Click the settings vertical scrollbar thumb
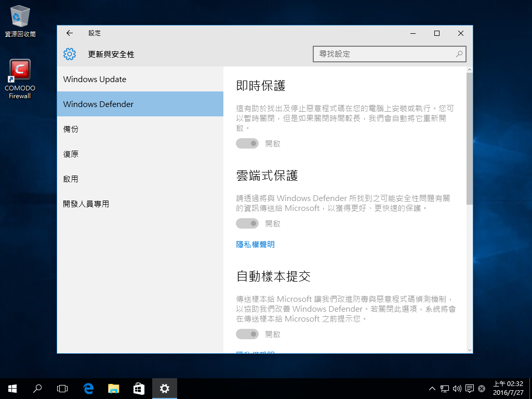This screenshot has width=532, height=399. click(470, 138)
